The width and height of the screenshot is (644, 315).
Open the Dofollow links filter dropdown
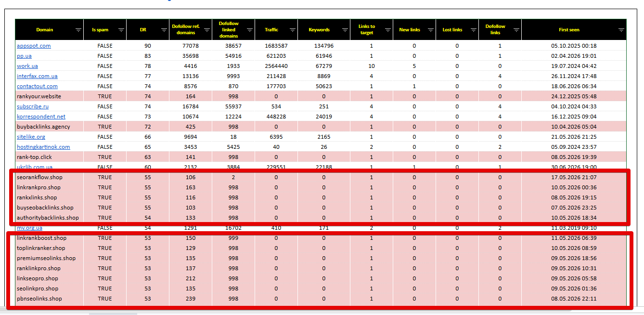point(516,30)
